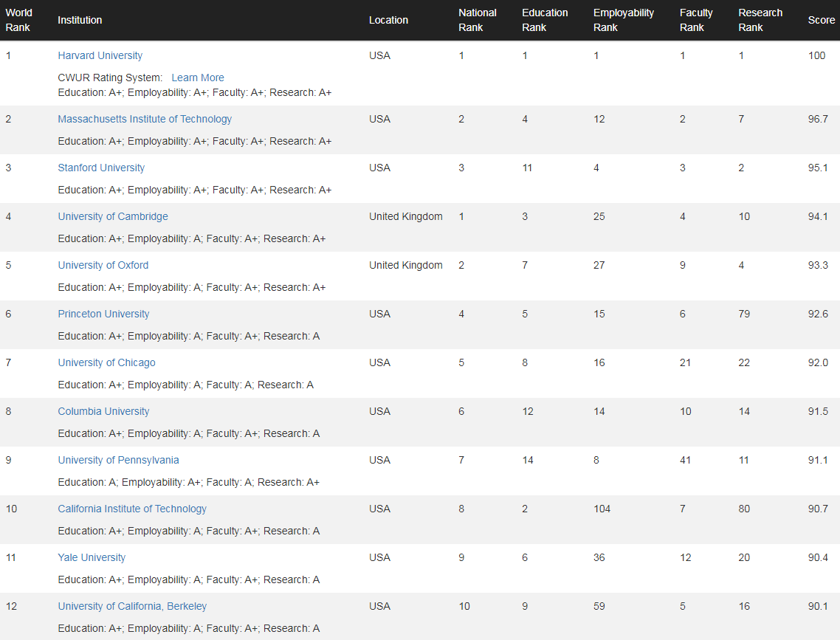Click the Score column header

click(822, 20)
